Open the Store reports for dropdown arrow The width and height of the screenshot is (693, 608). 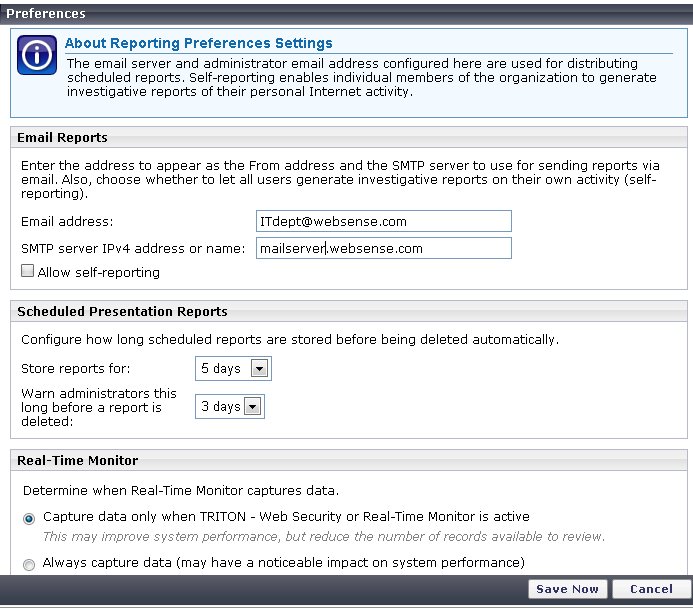(x=259, y=368)
